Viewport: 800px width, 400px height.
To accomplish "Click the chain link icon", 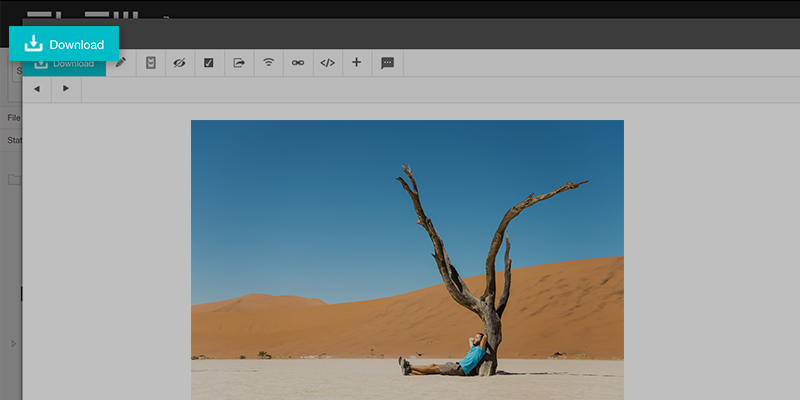I will 298,63.
